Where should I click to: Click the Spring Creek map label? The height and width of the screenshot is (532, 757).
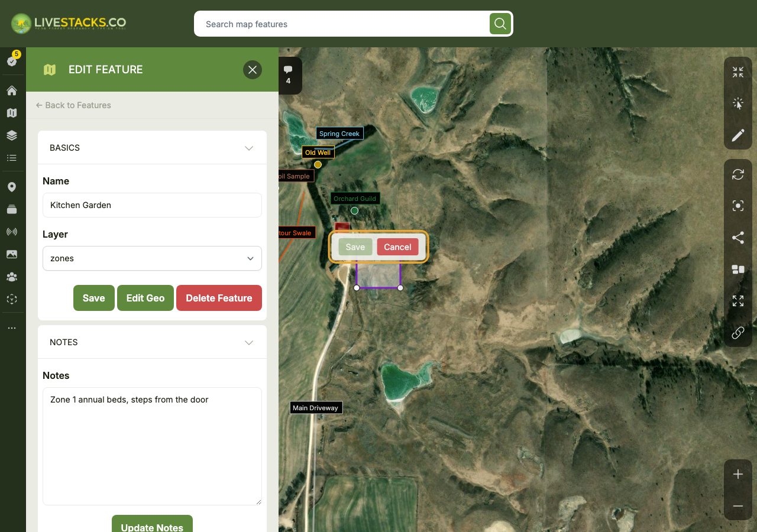[339, 134]
